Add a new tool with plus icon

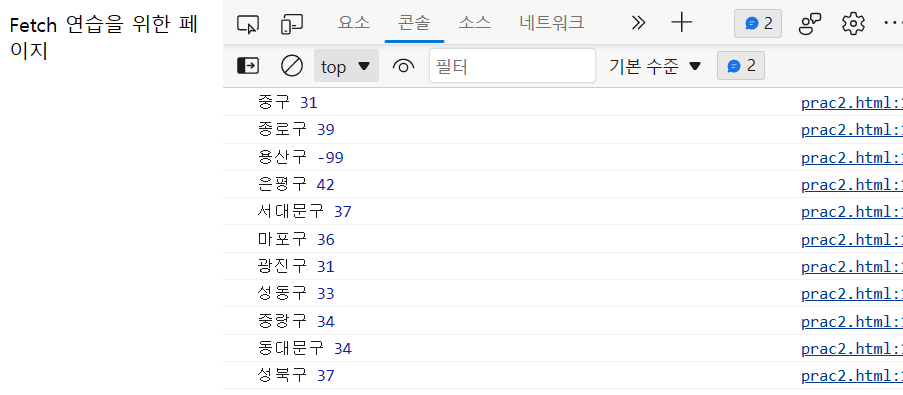(x=681, y=23)
